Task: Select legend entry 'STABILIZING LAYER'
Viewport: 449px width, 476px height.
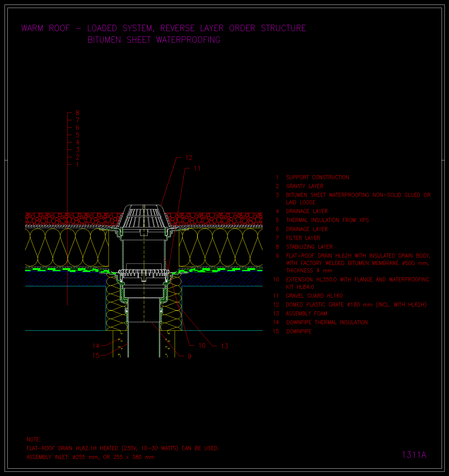Action: point(309,247)
